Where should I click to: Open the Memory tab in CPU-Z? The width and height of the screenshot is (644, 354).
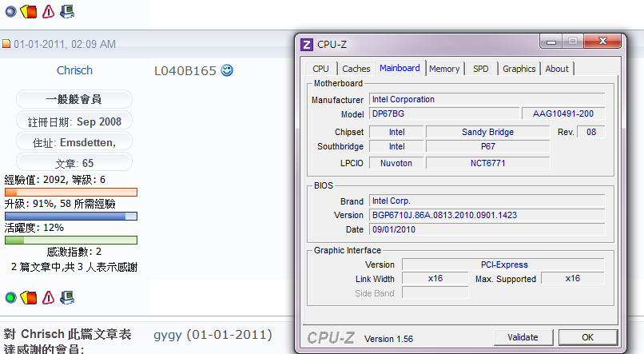pyautogui.click(x=444, y=69)
